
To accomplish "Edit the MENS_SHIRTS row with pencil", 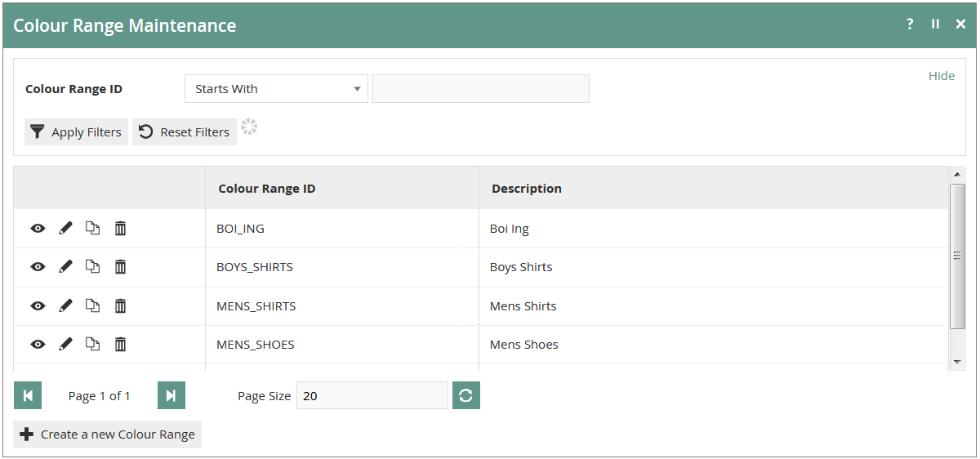I will pos(66,306).
